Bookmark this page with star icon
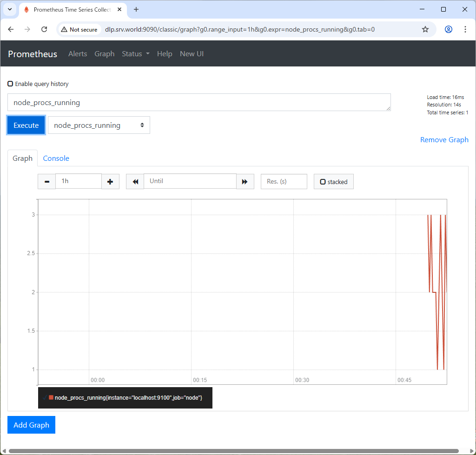 425,29
